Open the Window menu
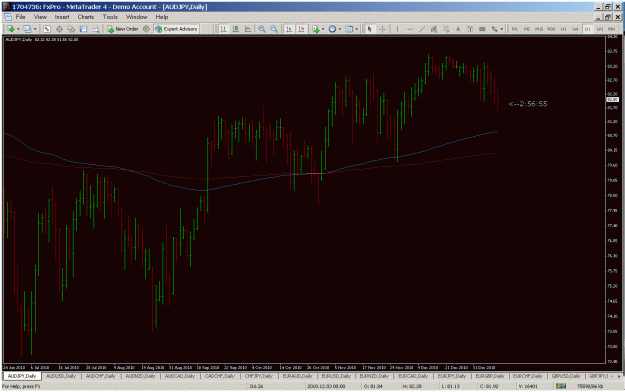Screen dimensions: 625x392 137,17
